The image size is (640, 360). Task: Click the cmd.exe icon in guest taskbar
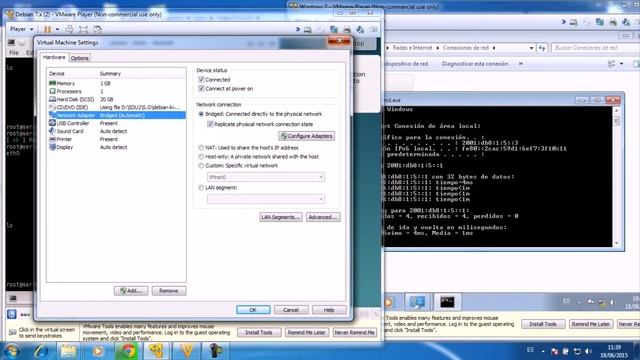[447, 302]
